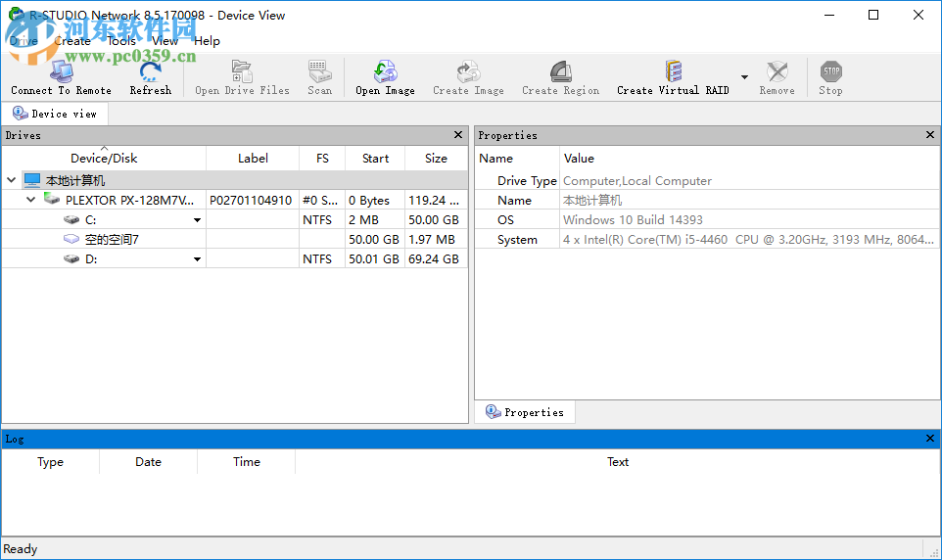The height and width of the screenshot is (560, 942).
Task: Select the 空的空间7 unallocated space row
Action: pyautogui.click(x=112, y=240)
